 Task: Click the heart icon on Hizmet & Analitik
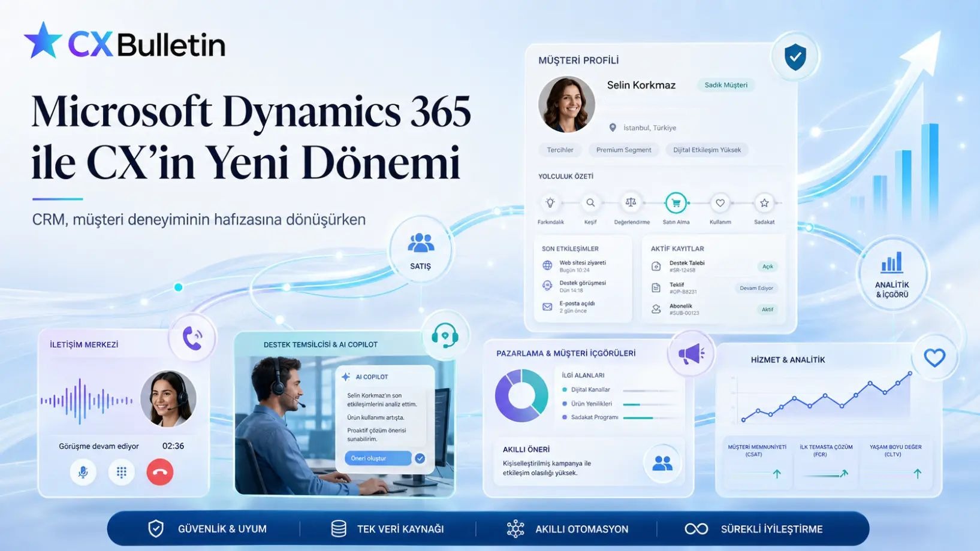tap(934, 358)
